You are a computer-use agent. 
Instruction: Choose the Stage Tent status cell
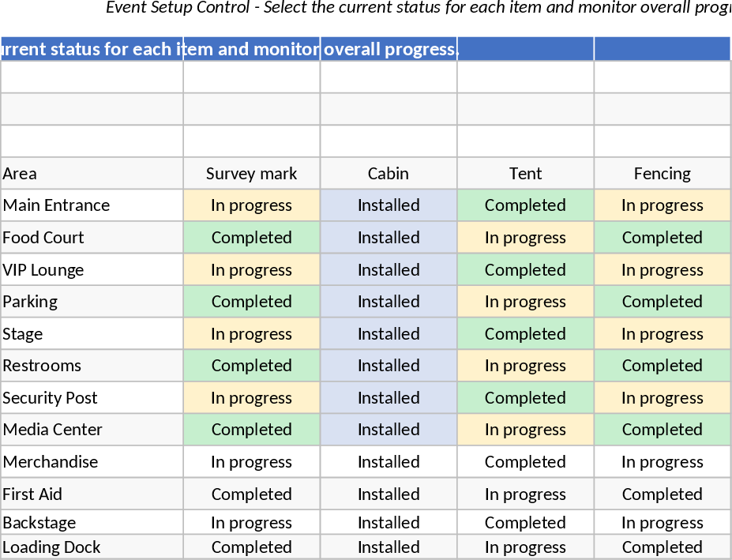click(x=525, y=334)
